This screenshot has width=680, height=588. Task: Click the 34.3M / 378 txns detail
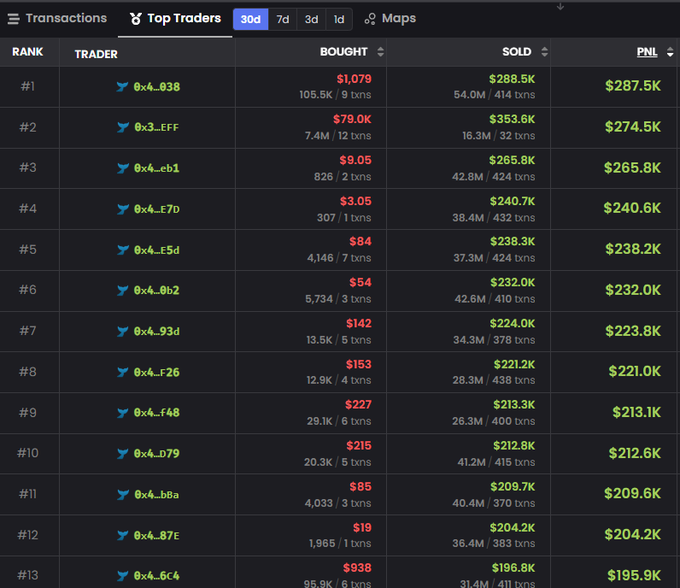pyautogui.click(x=494, y=340)
